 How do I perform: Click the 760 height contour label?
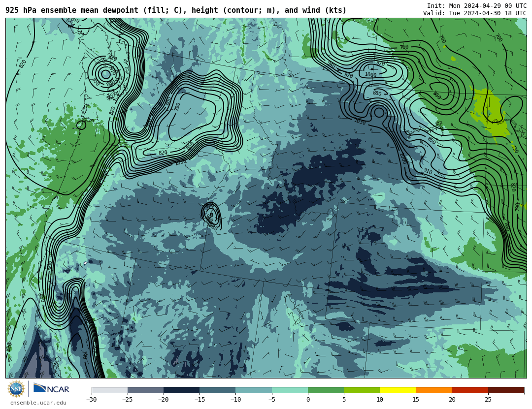pyautogui.click(x=404, y=47)
